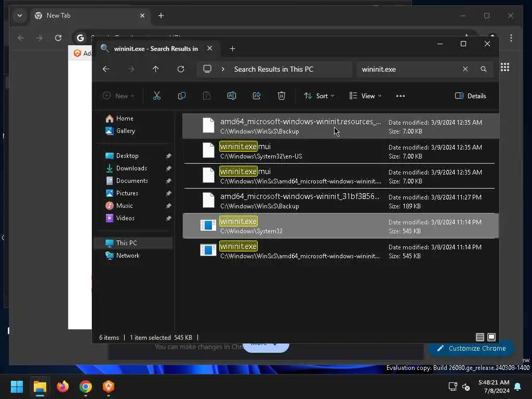532x399 pixels.
Task: Add a new Explorer tab
Action: (232, 49)
